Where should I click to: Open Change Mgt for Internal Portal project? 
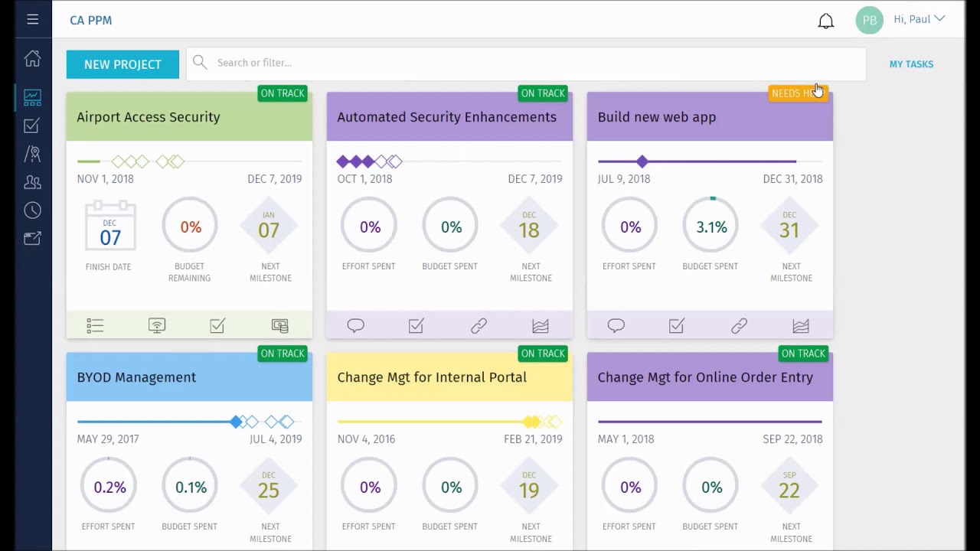[432, 377]
